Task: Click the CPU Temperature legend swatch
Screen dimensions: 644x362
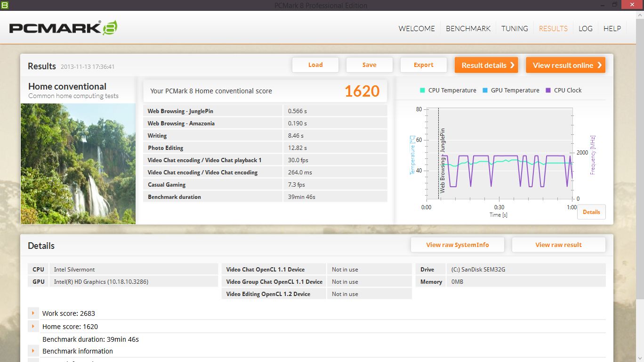Action: 422,90
